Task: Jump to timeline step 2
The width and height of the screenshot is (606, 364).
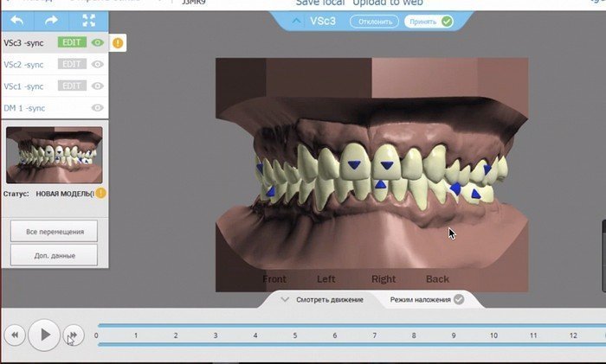Action: click(176, 335)
